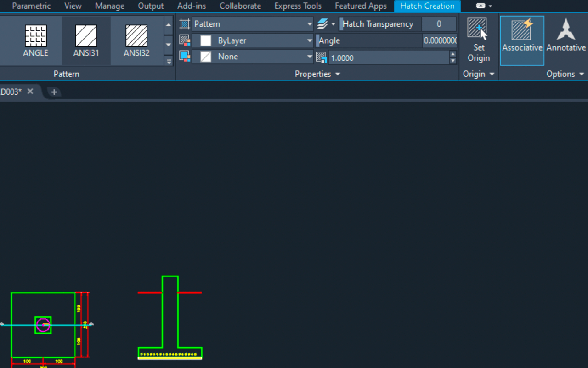Click the magenta circle in plan view
This screenshot has width=588, height=368.
pos(43,325)
